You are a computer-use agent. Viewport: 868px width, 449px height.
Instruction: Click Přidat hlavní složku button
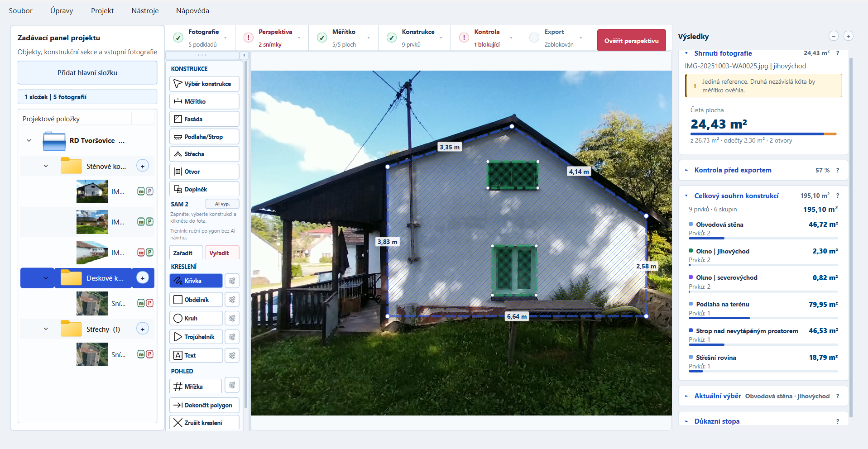point(87,72)
